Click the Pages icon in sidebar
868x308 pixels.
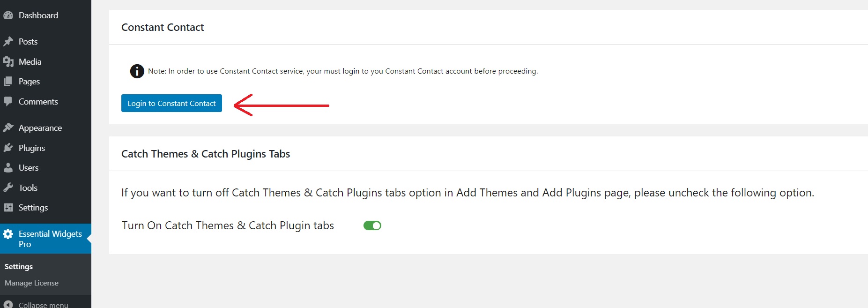pos(8,82)
